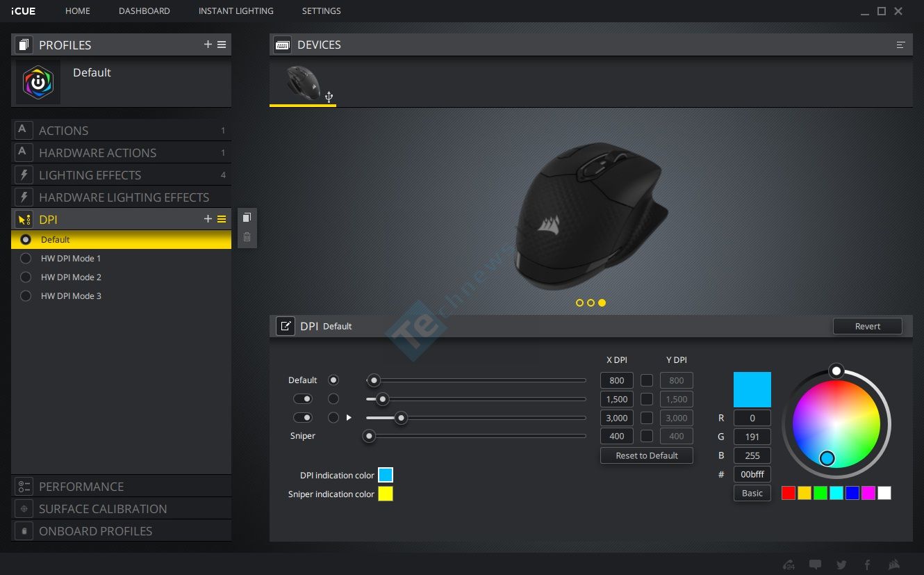Screen dimensions: 924x575
Task: Check the 800 DPI independent Y checkbox
Action: 647,380
